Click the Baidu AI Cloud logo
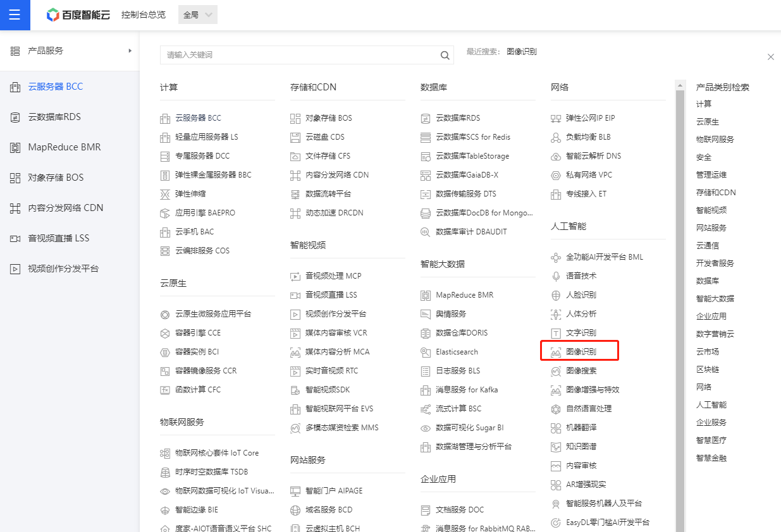The width and height of the screenshot is (781, 532). pyautogui.click(x=79, y=15)
